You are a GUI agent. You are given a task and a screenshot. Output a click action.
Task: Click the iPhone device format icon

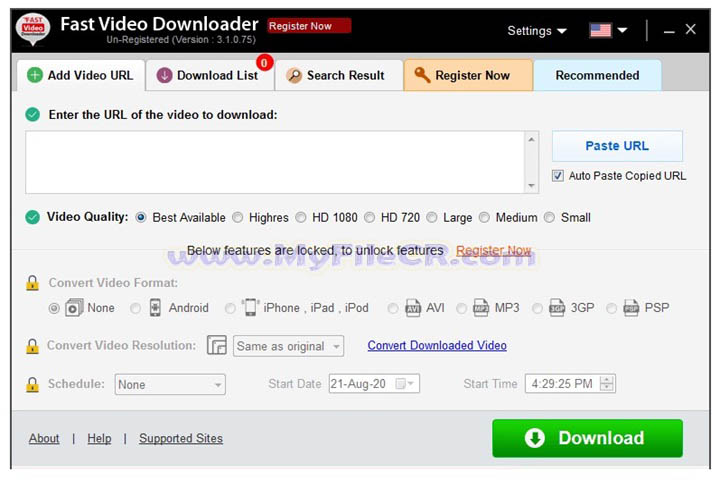(250, 307)
